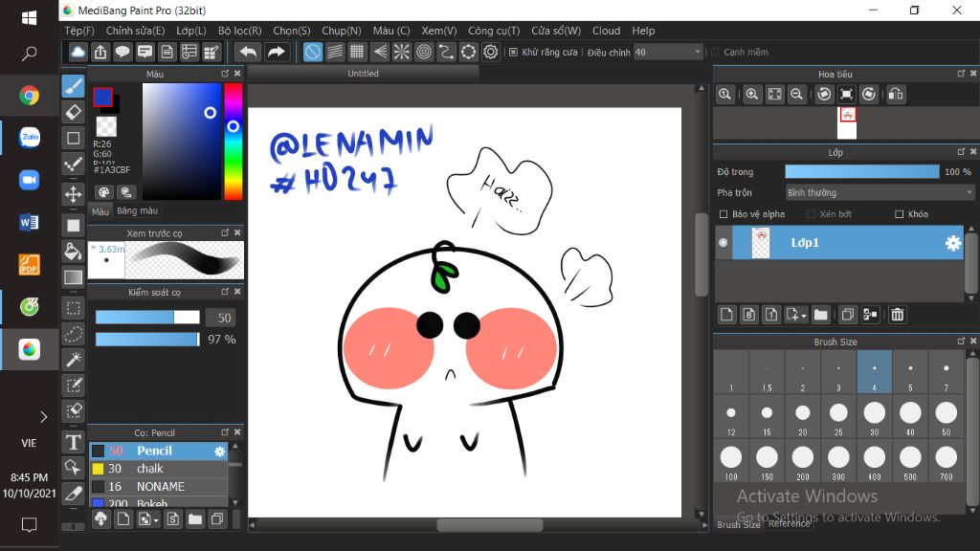Open the Lớp(L) menu

pos(190,31)
